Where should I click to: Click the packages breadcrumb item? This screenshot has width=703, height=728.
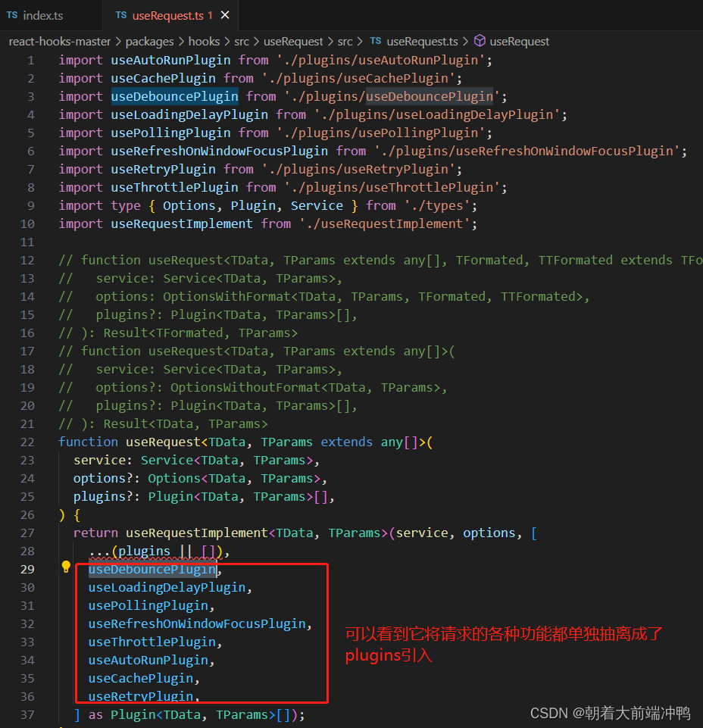[x=149, y=42]
